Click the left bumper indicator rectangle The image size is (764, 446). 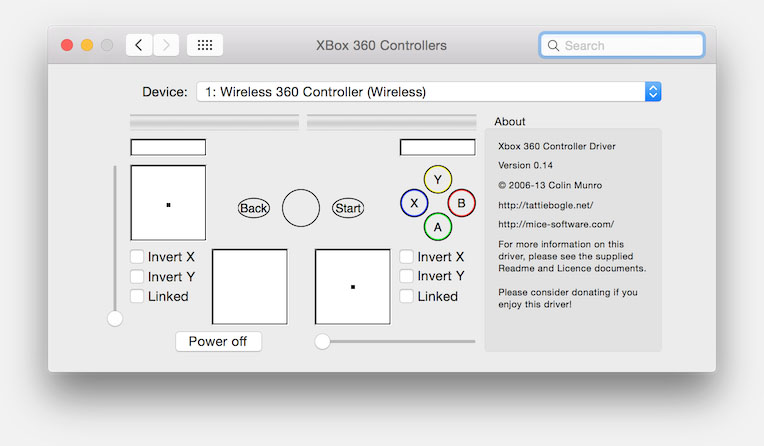(x=168, y=147)
